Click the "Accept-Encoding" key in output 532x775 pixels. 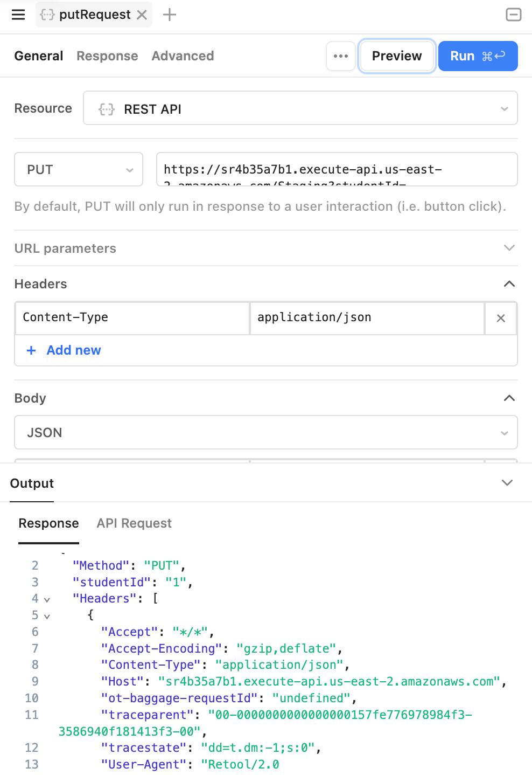162,648
